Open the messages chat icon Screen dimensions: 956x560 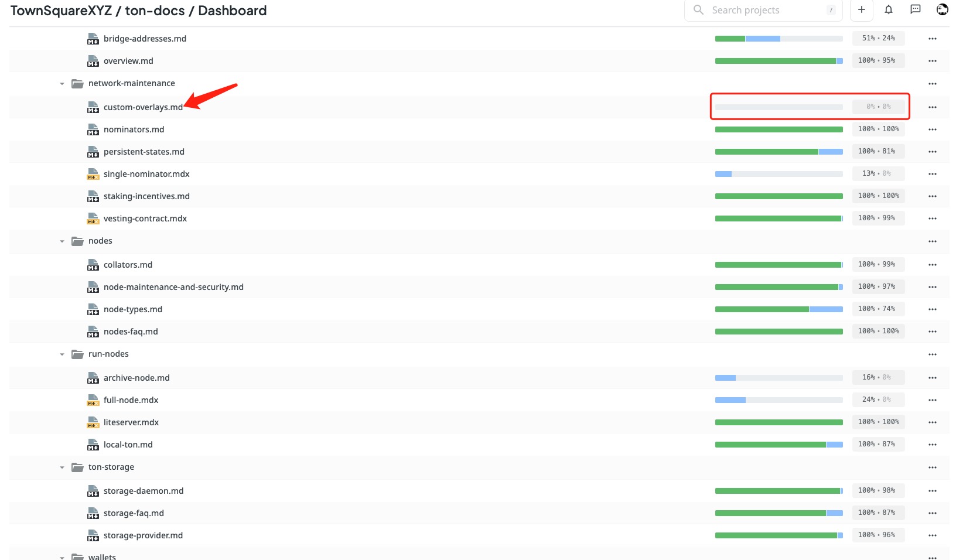click(x=916, y=9)
